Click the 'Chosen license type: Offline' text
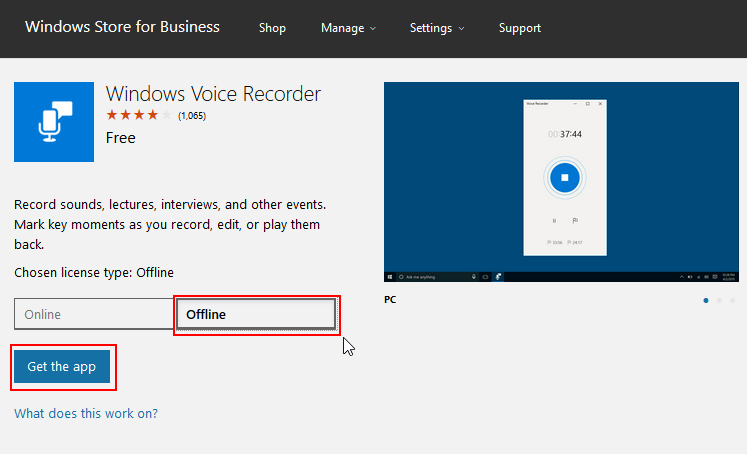This screenshot has height=454, width=747. tap(94, 272)
